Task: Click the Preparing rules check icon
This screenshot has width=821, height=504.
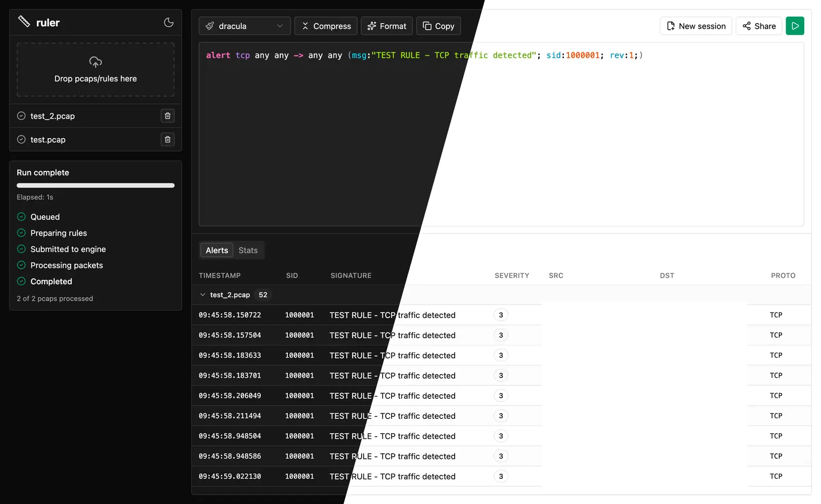Action: click(x=21, y=233)
